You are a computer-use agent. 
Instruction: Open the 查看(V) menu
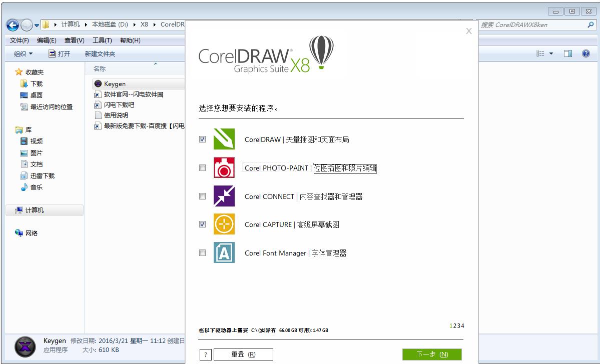tap(73, 40)
